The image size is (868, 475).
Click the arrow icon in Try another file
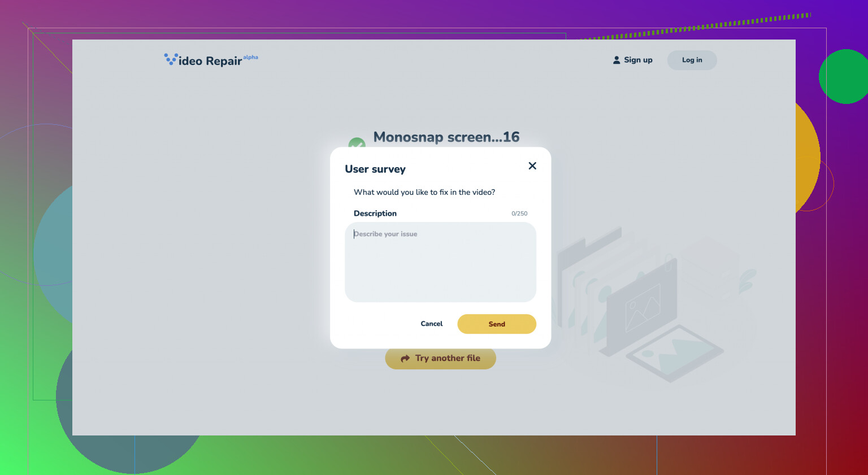(405, 359)
